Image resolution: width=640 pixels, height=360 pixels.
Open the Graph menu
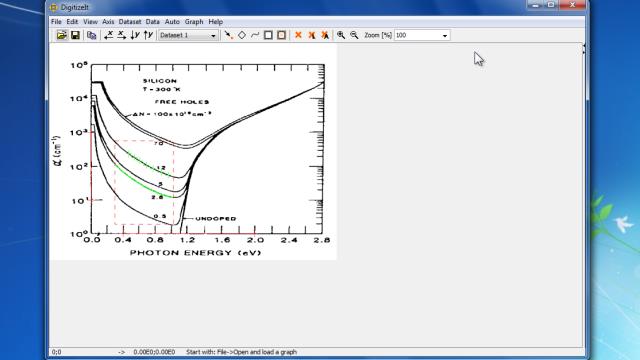coord(194,22)
